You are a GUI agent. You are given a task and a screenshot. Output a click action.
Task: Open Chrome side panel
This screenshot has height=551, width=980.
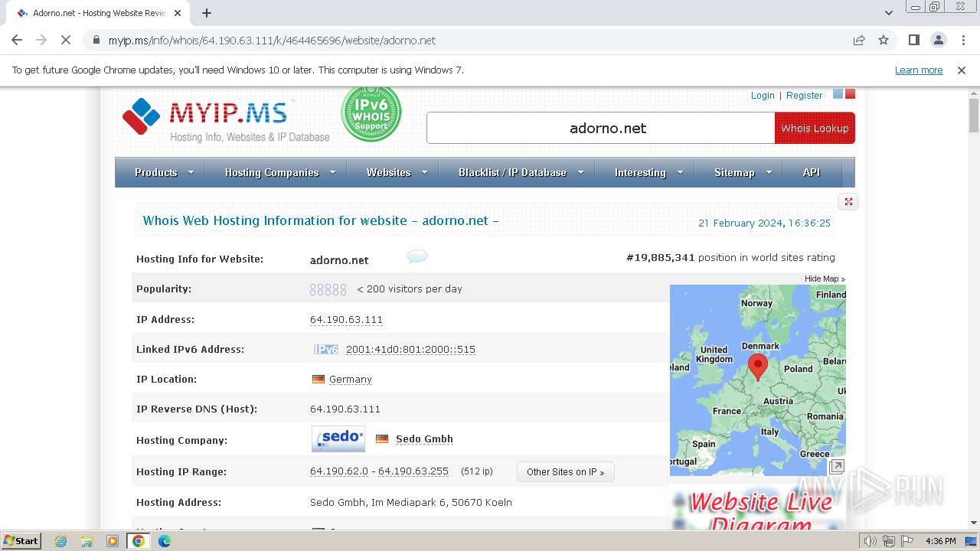pos(914,40)
